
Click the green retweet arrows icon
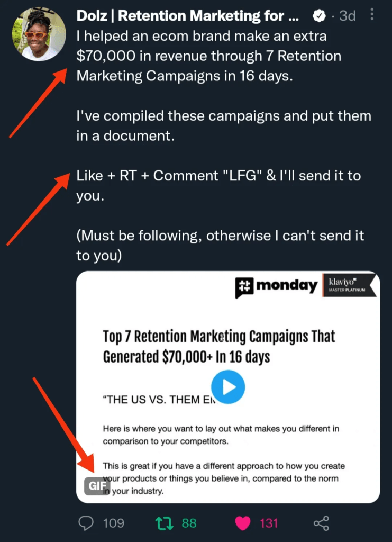coord(164,523)
